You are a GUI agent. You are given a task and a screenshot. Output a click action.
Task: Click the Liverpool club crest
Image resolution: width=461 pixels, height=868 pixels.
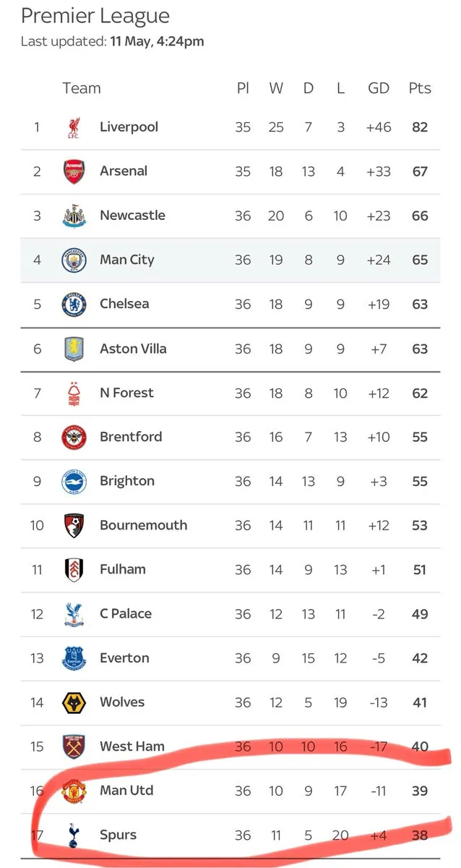coord(74,127)
